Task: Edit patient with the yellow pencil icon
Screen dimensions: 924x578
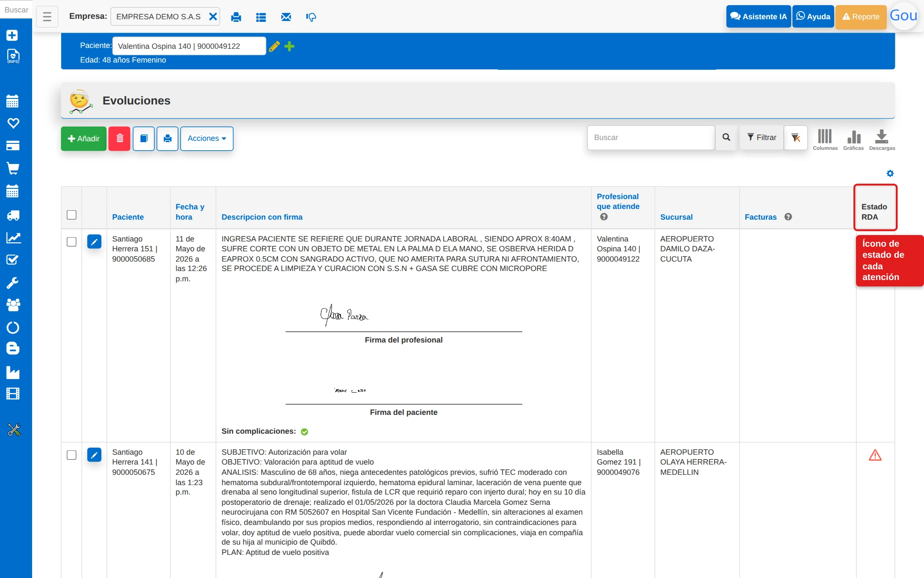Action: 274,46
